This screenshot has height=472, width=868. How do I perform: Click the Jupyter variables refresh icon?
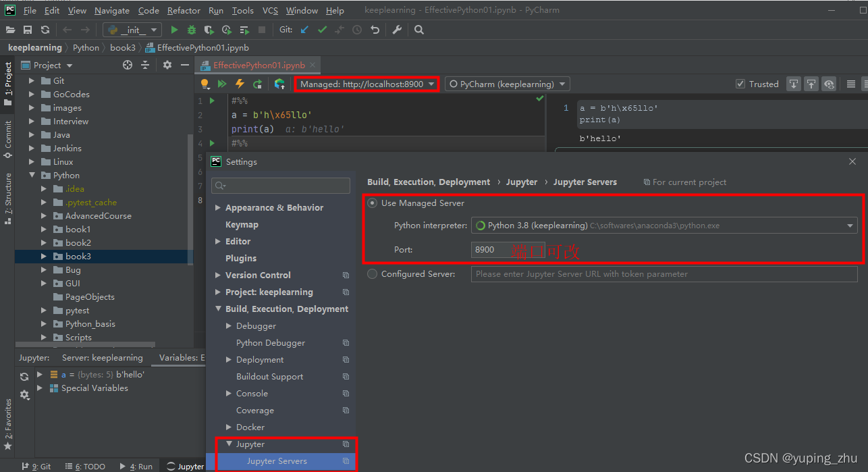point(24,377)
